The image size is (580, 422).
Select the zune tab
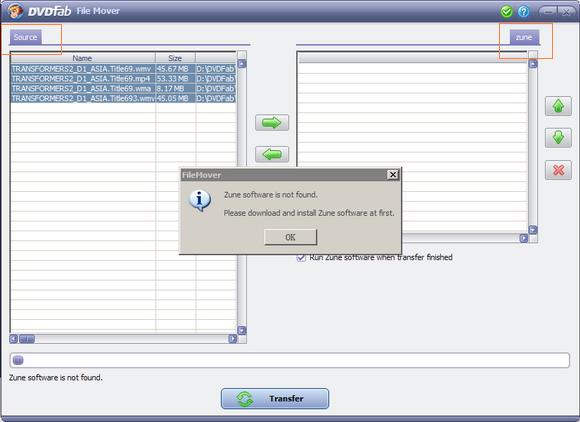tap(524, 37)
